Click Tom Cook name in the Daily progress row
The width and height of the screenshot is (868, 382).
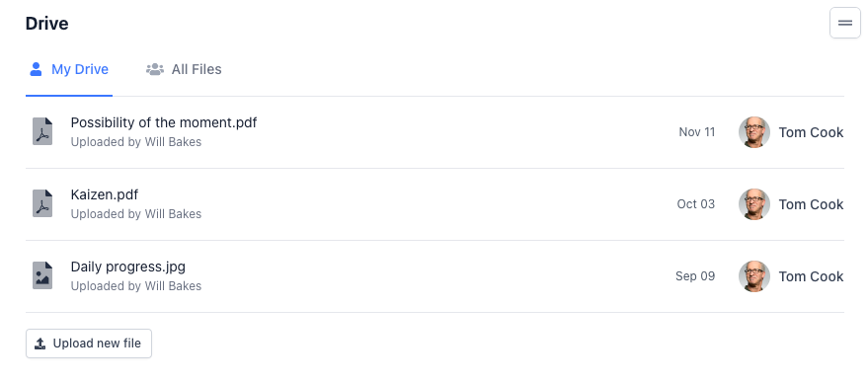point(811,276)
